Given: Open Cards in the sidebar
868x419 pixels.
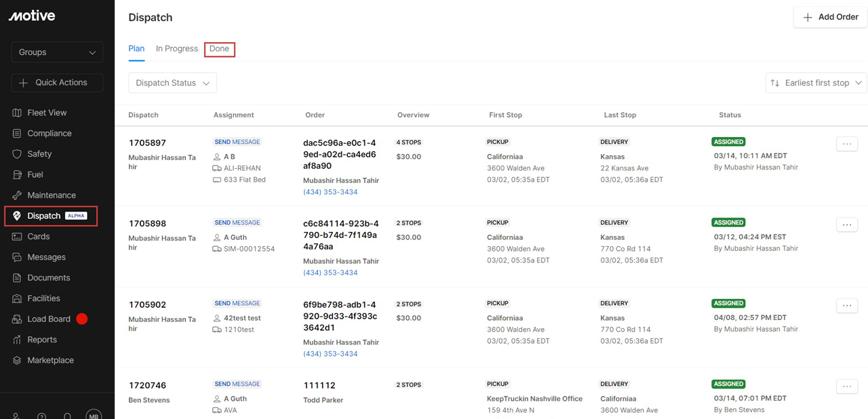Looking at the screenshot, I should [x=38, y=237].
